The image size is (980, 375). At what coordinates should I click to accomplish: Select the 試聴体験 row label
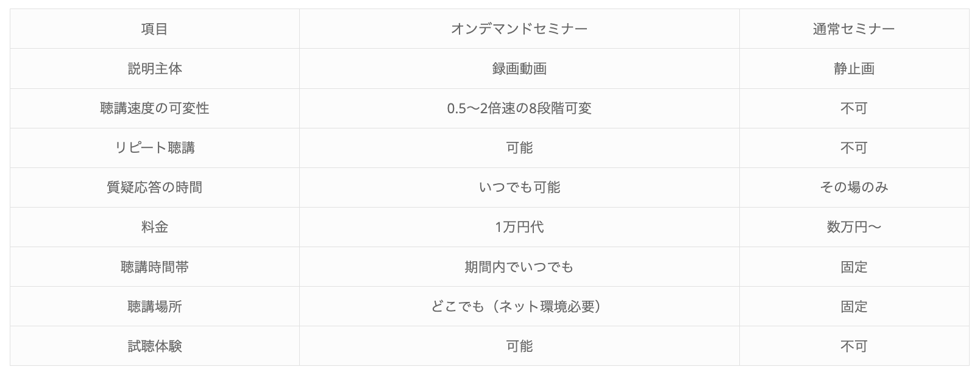[154, 346]
